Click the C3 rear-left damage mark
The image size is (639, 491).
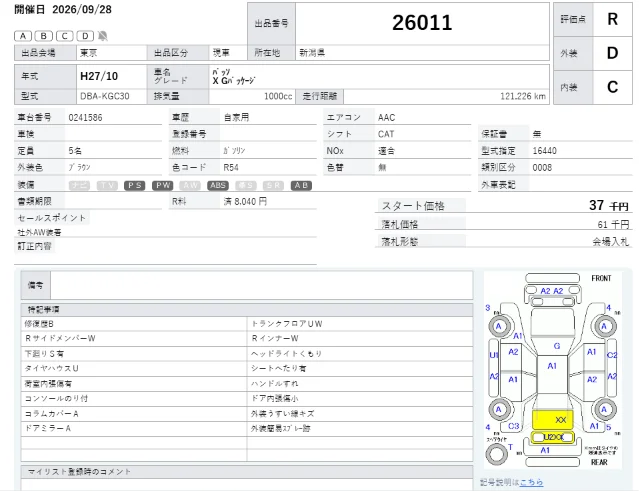(x=513, y=426)
